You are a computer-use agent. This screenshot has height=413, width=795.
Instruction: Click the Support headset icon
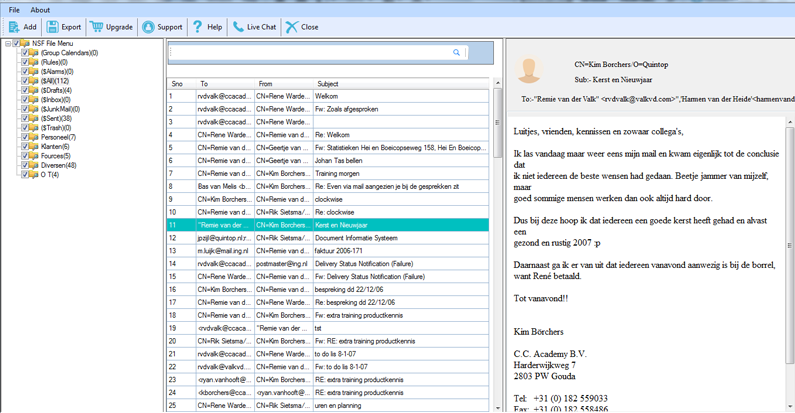tap(148, 27)
